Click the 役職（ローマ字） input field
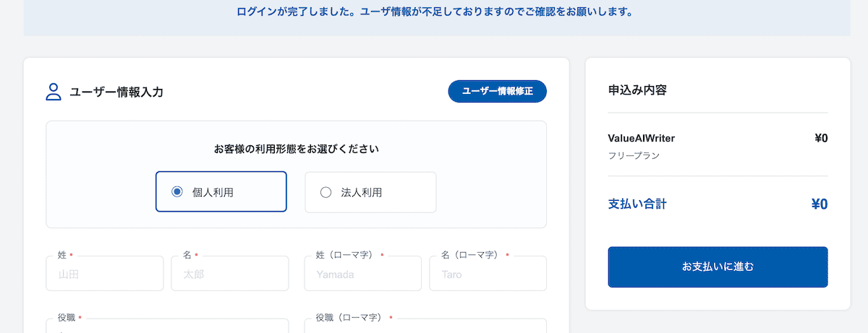 [425, 326]
